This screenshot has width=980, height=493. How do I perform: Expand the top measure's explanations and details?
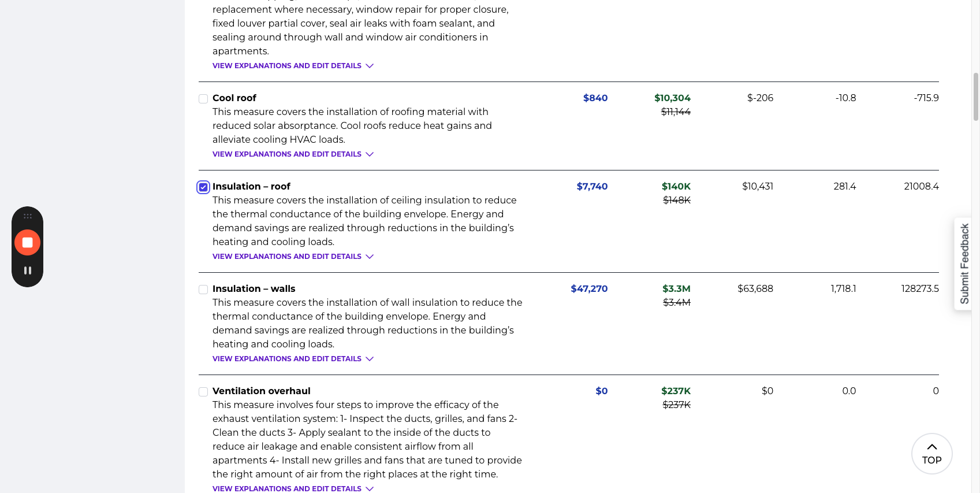[293, 66]
